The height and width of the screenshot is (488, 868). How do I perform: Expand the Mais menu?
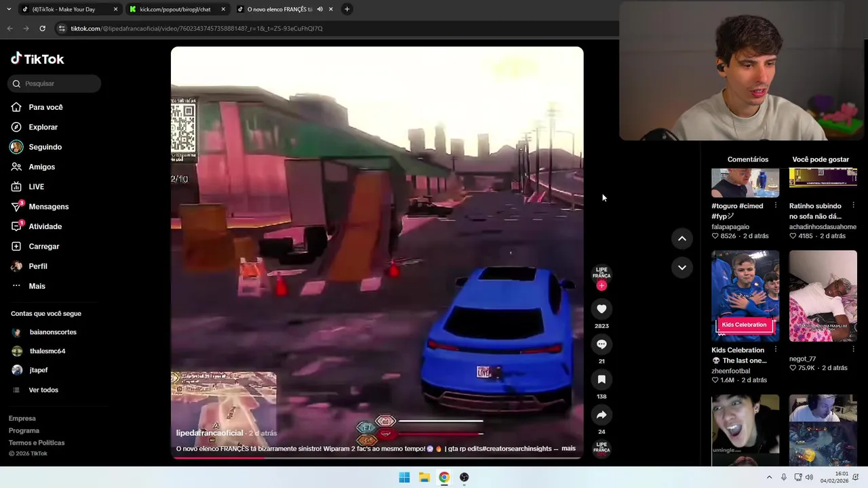click(x=37, y=286)
